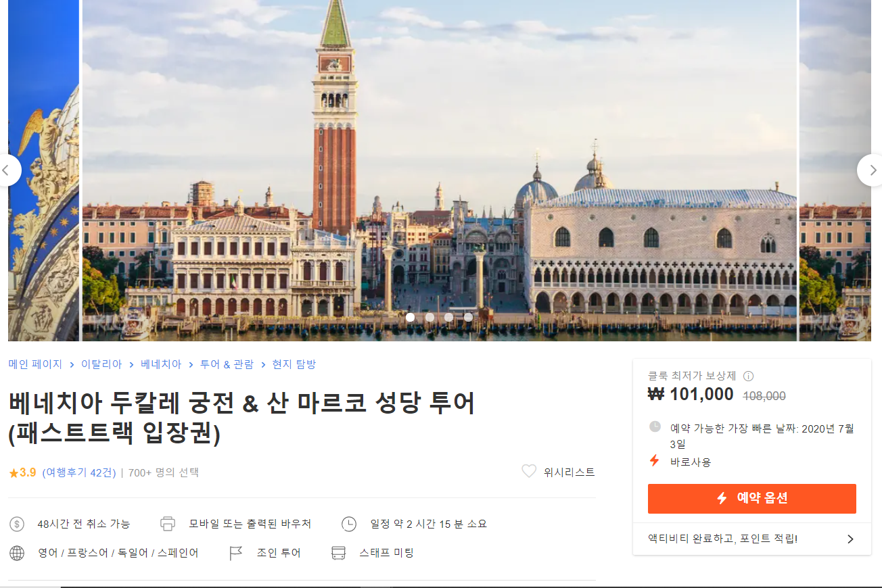
Task: Show the next carousel image
Action: 871,170
